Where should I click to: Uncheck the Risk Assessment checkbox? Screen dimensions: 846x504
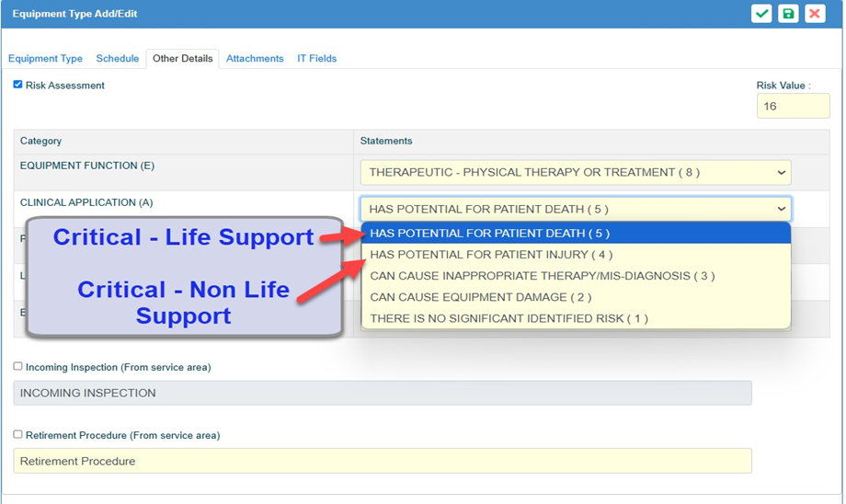point(17,85)
